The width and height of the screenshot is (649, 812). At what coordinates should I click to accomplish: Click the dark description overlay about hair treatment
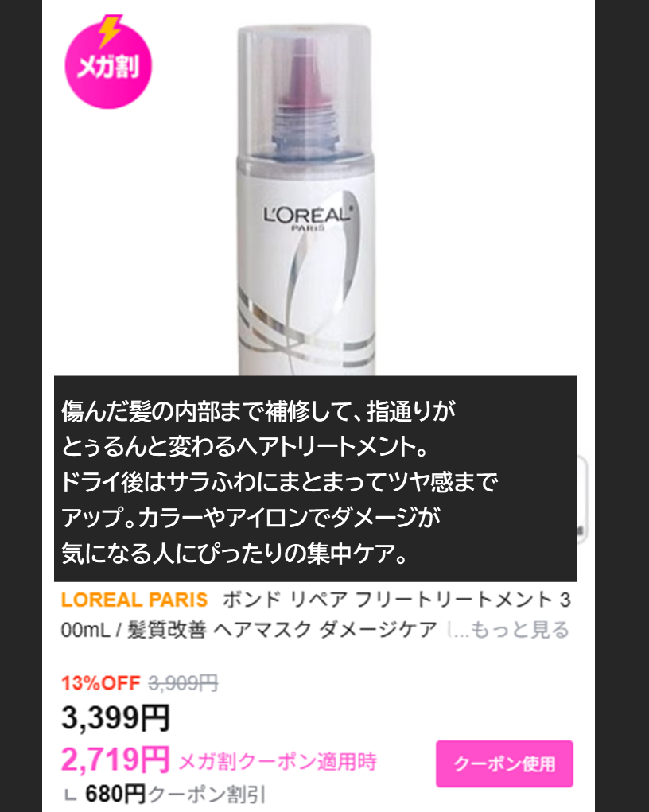pos(315,479)
